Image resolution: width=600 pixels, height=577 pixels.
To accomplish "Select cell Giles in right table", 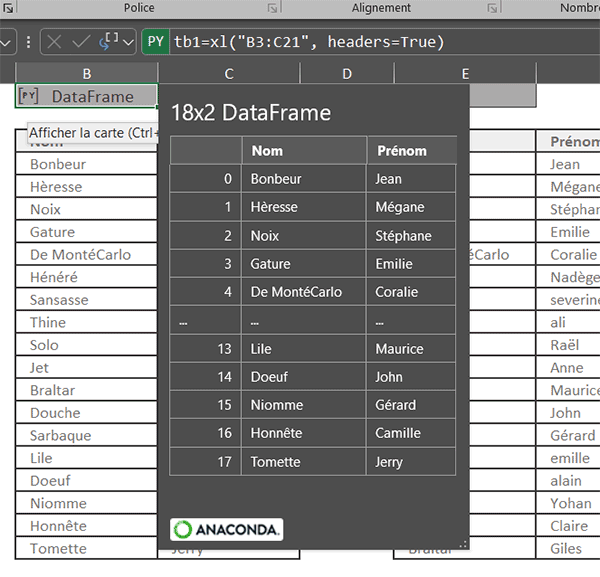I will (x=568, y=548).
